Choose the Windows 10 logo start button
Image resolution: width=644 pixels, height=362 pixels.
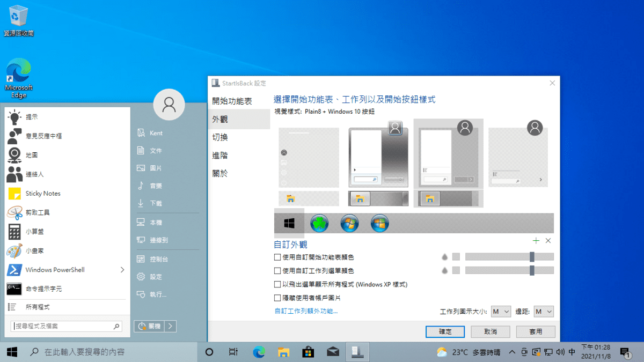click(289, 223)
